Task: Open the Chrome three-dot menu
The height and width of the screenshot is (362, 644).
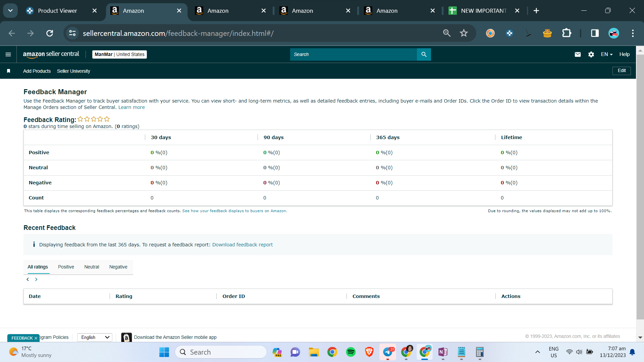Action: [x=633, y=33]
